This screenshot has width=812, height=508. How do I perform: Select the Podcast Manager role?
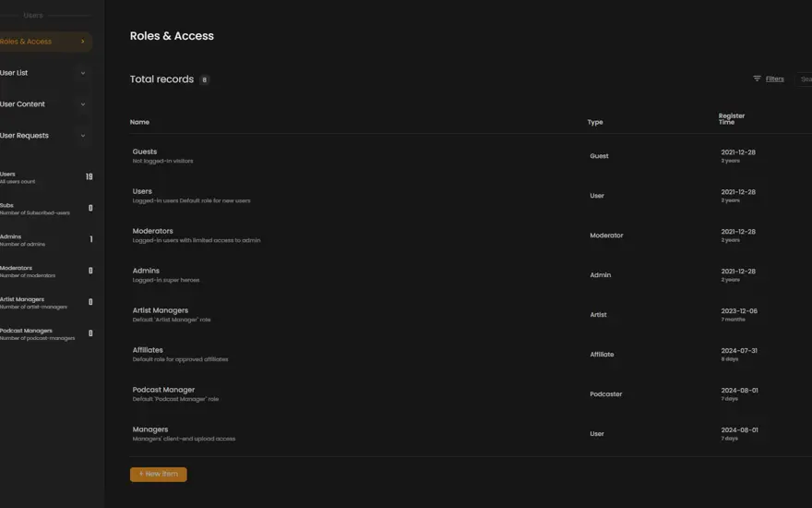(x=471, y=394)
